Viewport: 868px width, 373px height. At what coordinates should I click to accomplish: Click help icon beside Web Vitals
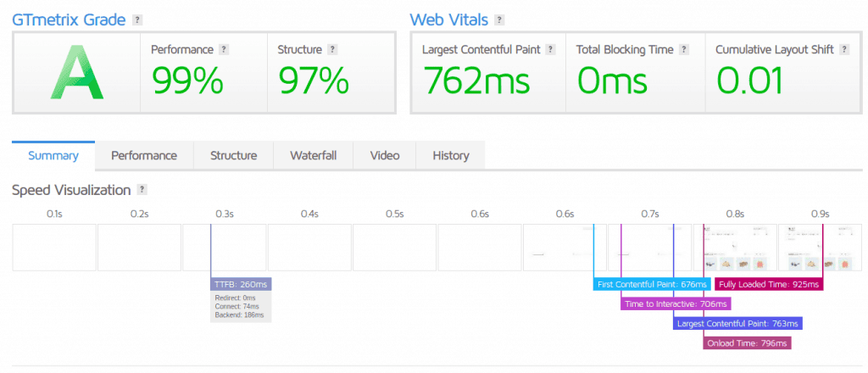499,20
